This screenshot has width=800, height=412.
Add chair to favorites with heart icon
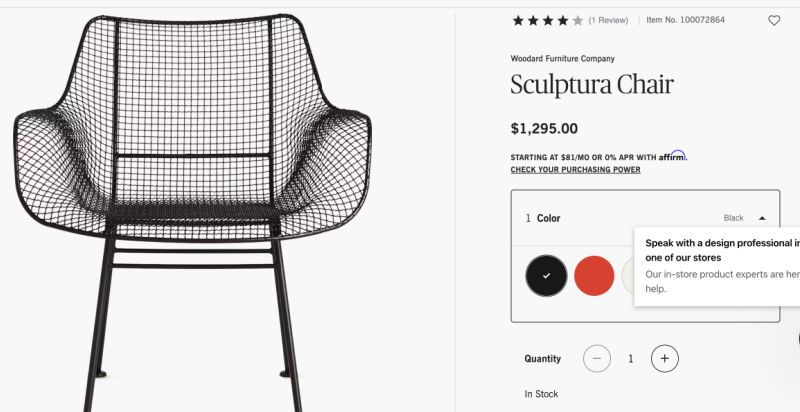pyautogui.click(x=774, y=20)
